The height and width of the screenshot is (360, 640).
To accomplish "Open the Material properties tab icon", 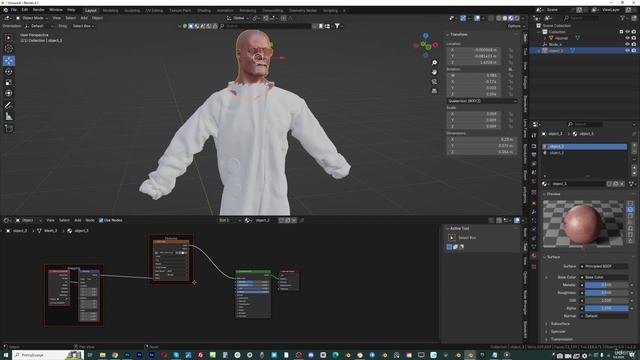I will pos(534,256).
